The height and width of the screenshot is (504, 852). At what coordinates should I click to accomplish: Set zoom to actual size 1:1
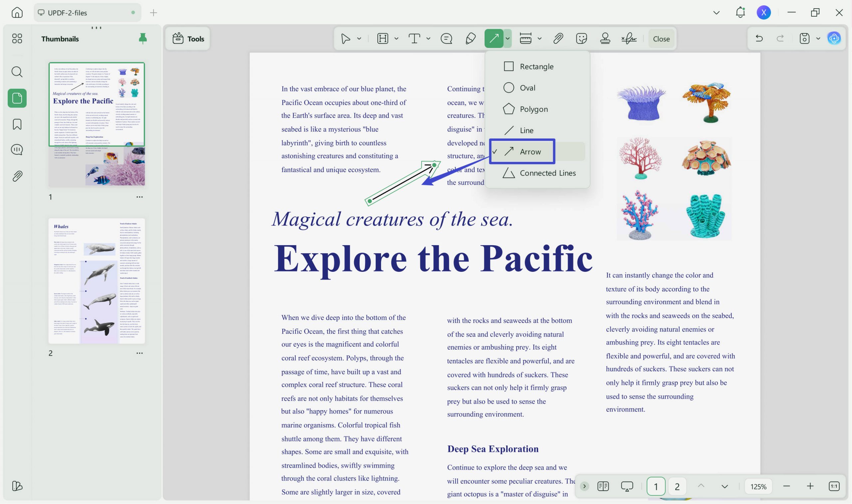834,486
